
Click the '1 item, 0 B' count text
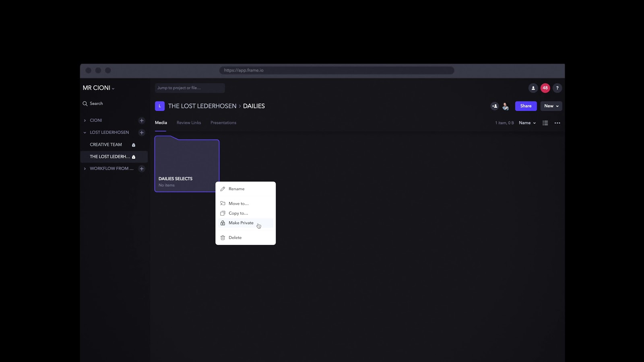[x=504, y=123]
